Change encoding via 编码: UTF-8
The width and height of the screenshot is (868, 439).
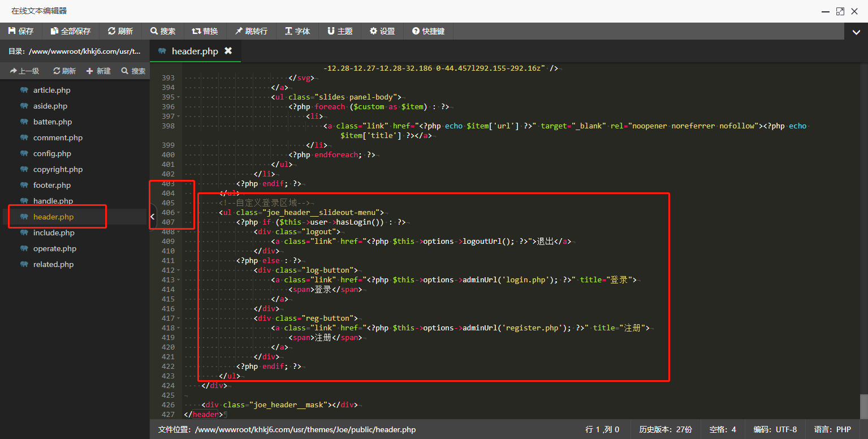point(775,429)
